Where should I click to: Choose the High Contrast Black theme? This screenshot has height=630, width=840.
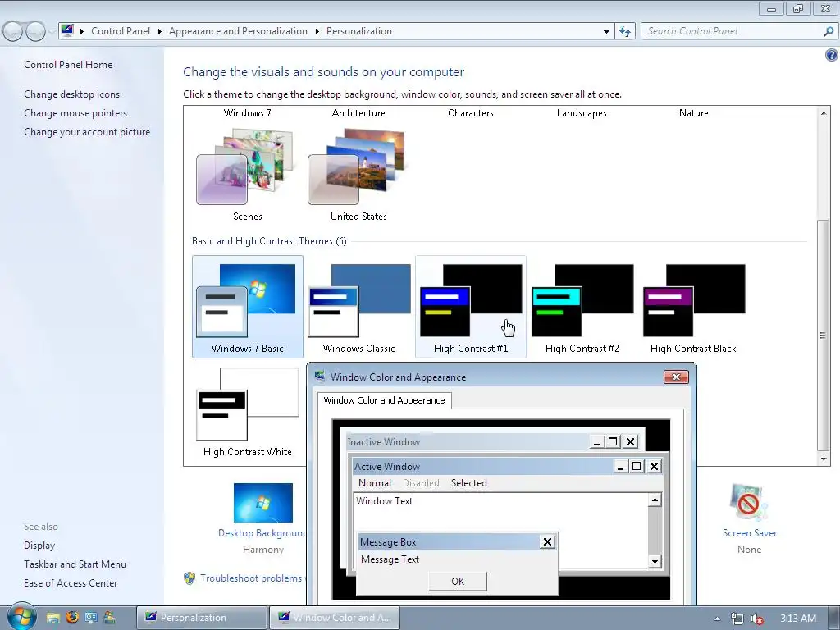click(x=694, y=307)
